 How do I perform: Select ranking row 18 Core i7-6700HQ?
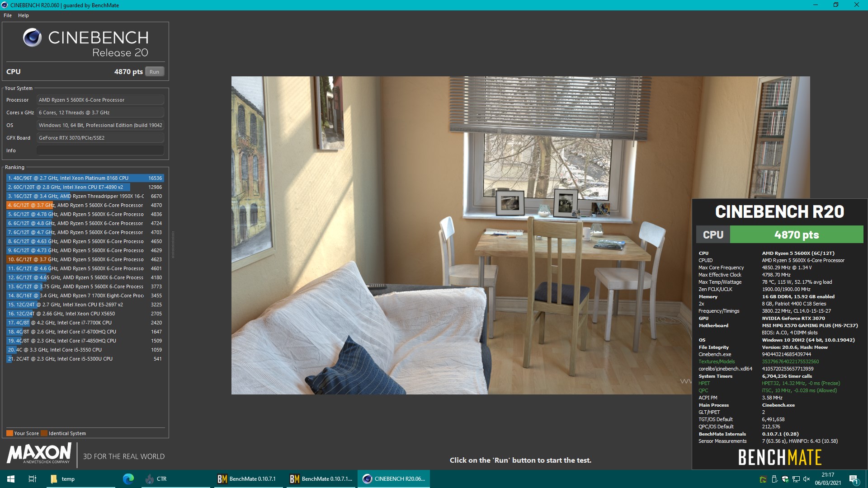coord(85,332)
